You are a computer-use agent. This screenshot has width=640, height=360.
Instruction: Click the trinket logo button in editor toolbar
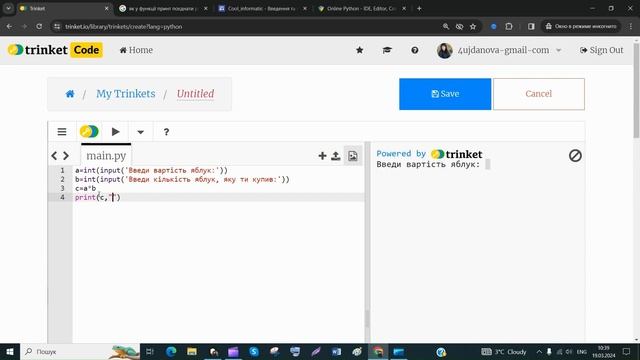click(x=89, y=131)
